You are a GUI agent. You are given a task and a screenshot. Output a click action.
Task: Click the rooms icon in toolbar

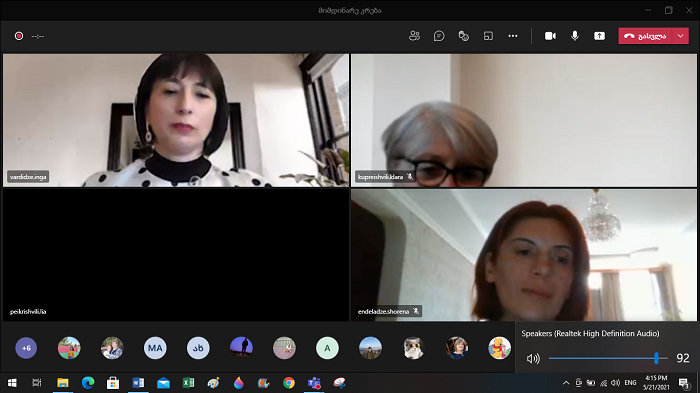point(488,36)
